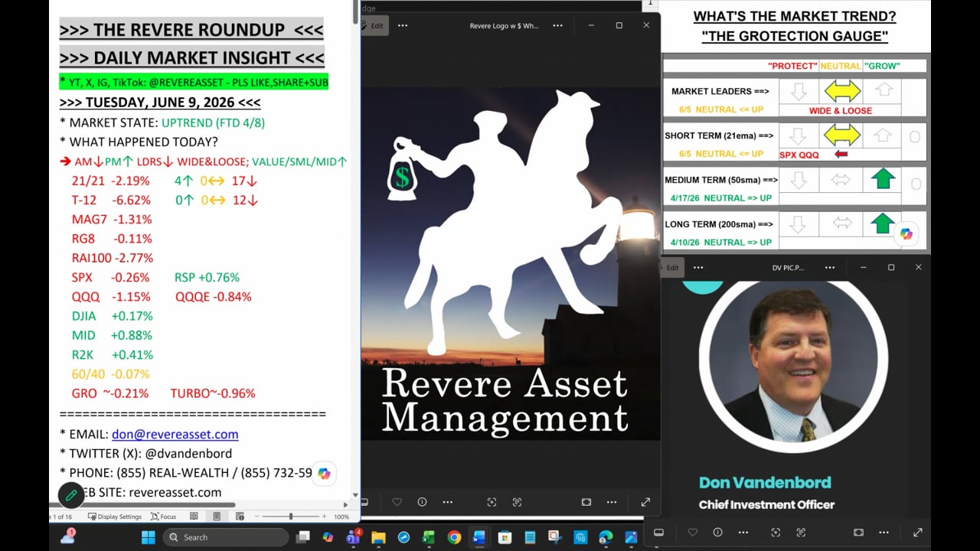Image resolution: width=980 pixels, height=551 pixels.
Task: Open the don@revereasset.com email link
Action: click(175, 434)
